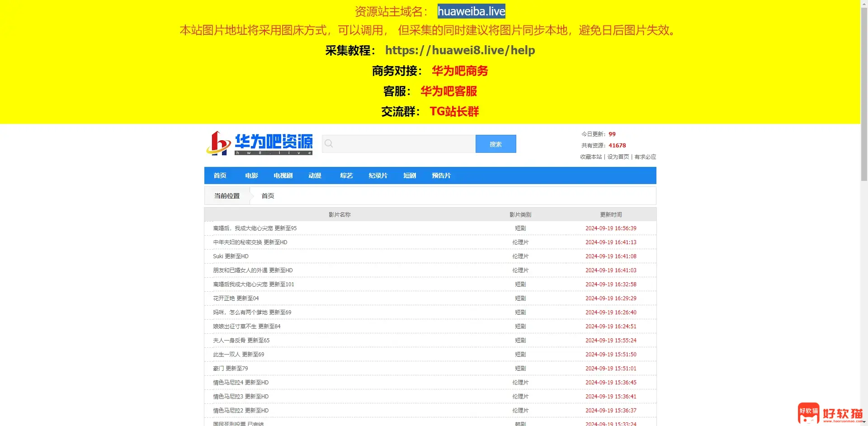Click the 更新时间 column header
The height and width of the screenshot is (426, 868).
(x=611, y=215)
